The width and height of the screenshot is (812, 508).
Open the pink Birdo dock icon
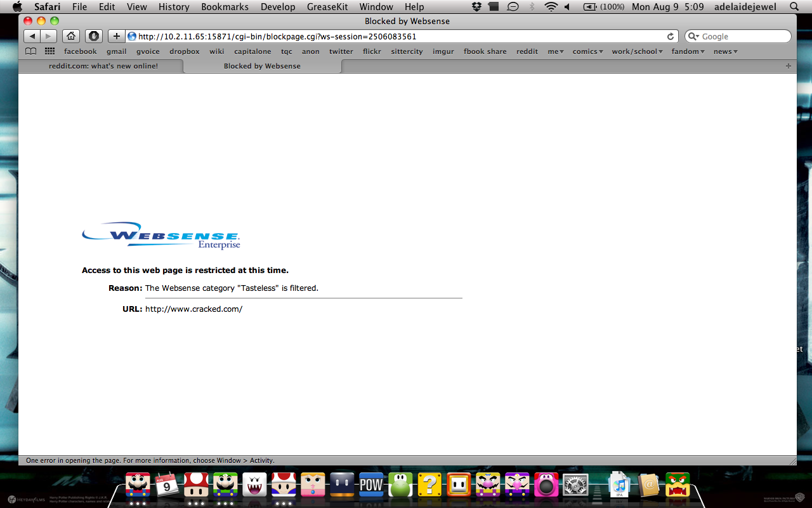point(546,485)
